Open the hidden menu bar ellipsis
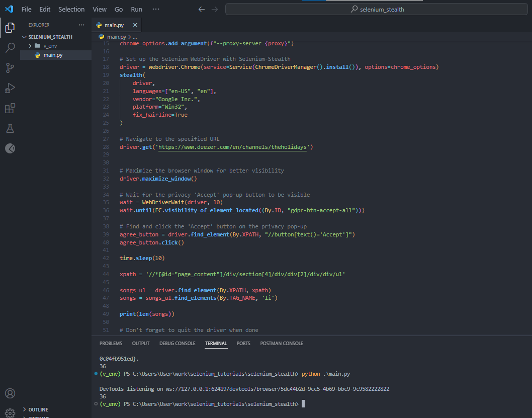 [x=156, y=9]
